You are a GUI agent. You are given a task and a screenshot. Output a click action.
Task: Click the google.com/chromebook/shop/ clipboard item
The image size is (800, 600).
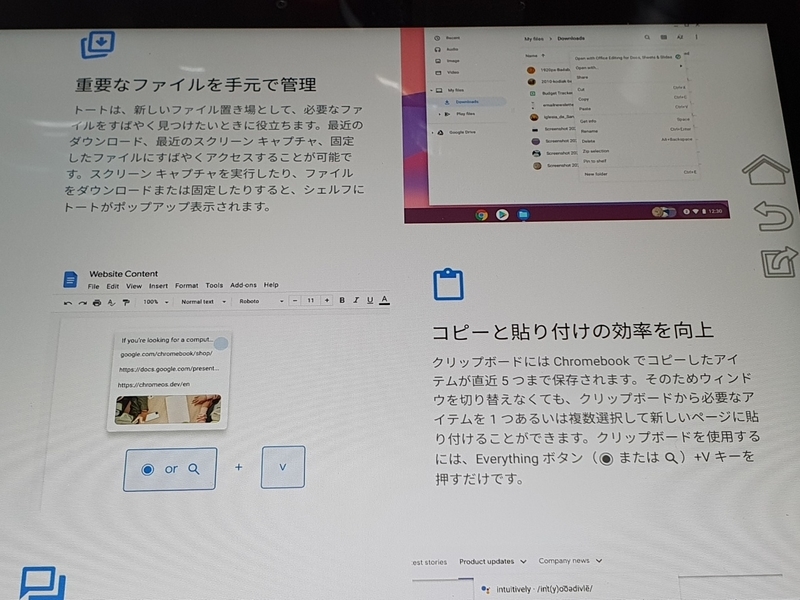click(x=166, y=354)
